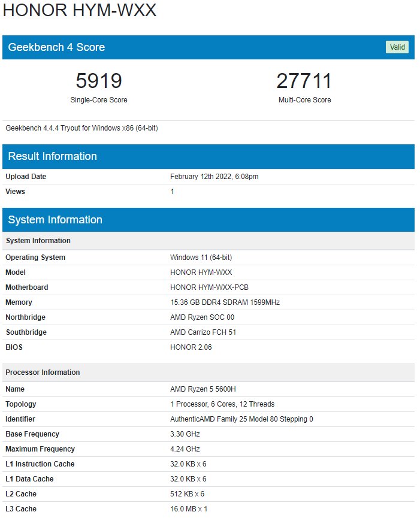420x518 pixels.
Task: Select the AMD Ryzen 5 5600H value
Action: point(203,389)
